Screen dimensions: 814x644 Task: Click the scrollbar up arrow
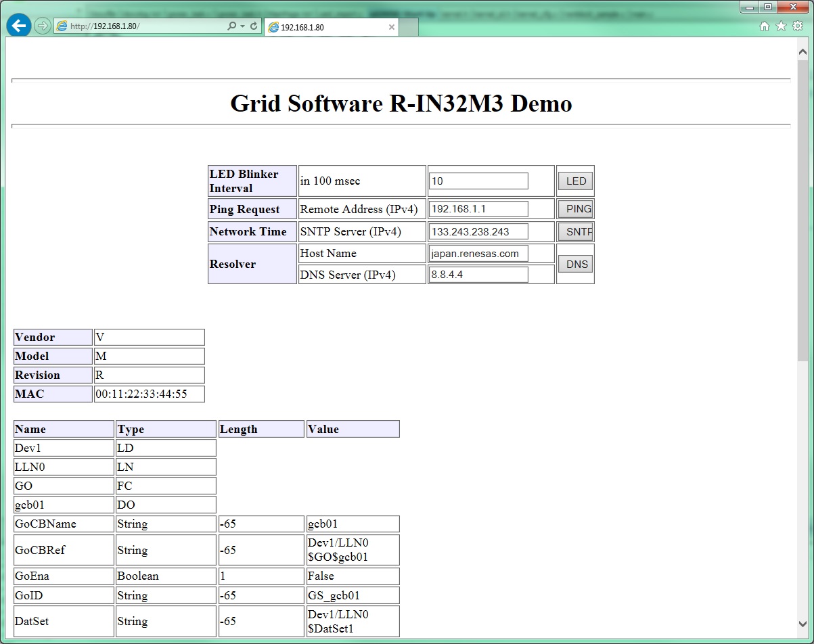click(802, 51)
